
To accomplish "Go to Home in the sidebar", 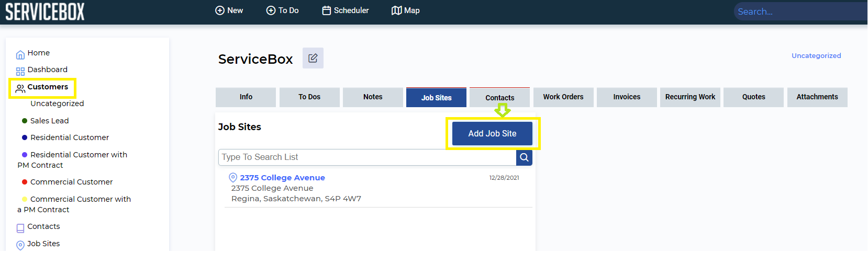I will click(x=38, y=53).
